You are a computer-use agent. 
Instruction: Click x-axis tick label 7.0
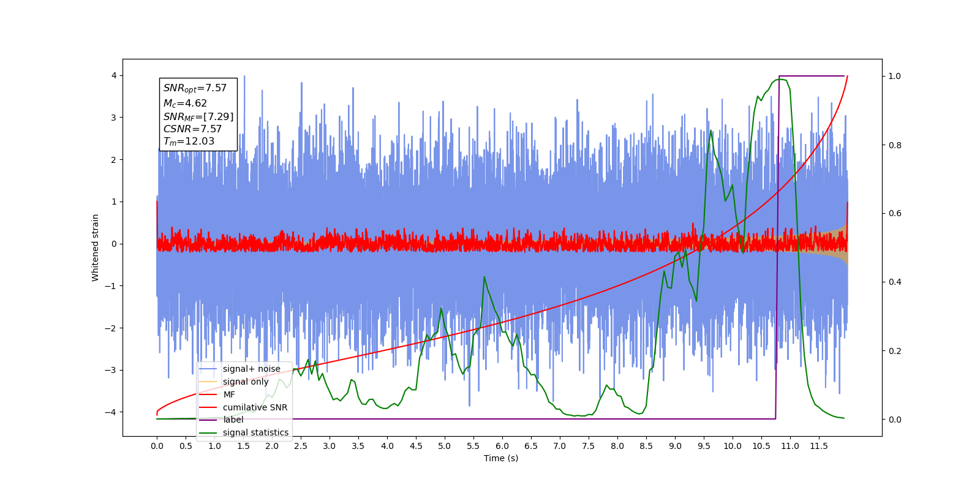pos(560,446)
